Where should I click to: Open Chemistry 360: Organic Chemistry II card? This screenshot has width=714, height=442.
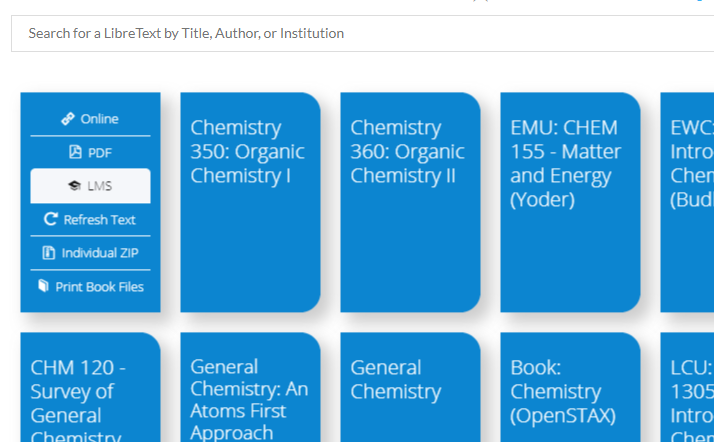click(410, 202)
